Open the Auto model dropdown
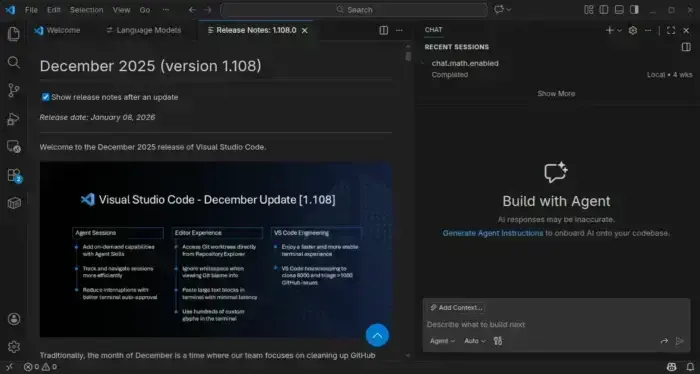 [475, 341]
